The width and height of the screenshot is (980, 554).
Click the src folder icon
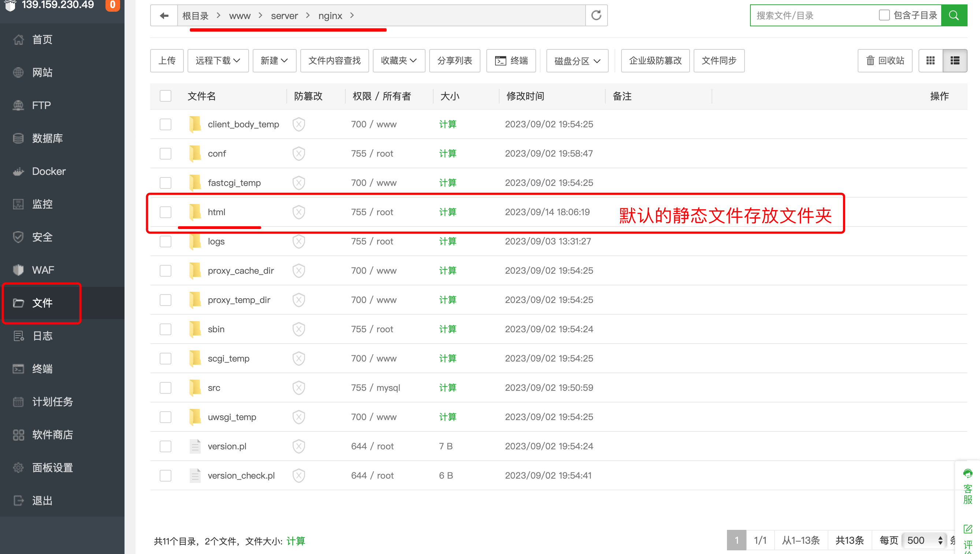click(195, 388)
